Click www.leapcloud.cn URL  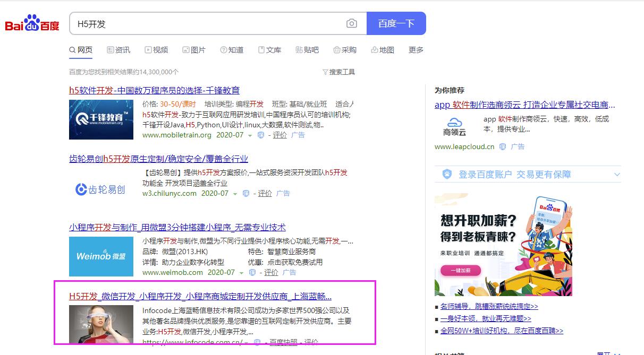(x=464, y=146)
